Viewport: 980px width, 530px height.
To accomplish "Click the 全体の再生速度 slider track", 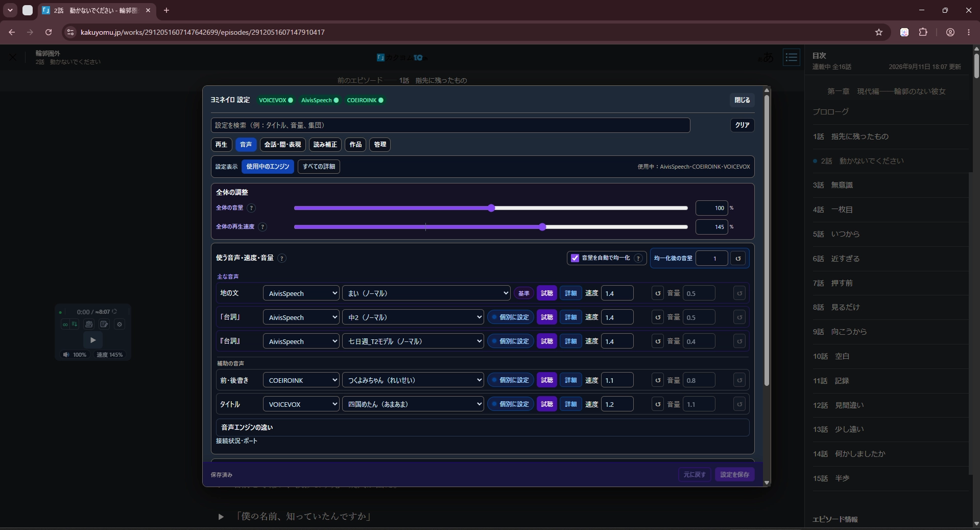I will [491, 227].
